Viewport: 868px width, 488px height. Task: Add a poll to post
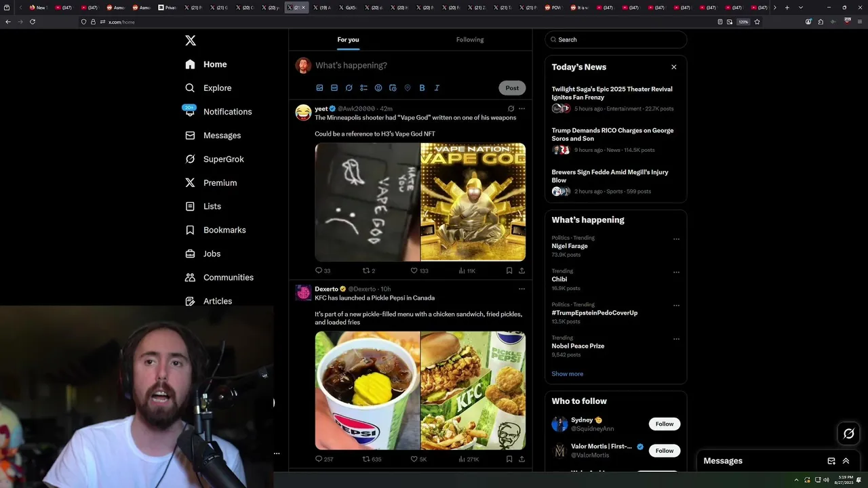click(x=363, y=87)
